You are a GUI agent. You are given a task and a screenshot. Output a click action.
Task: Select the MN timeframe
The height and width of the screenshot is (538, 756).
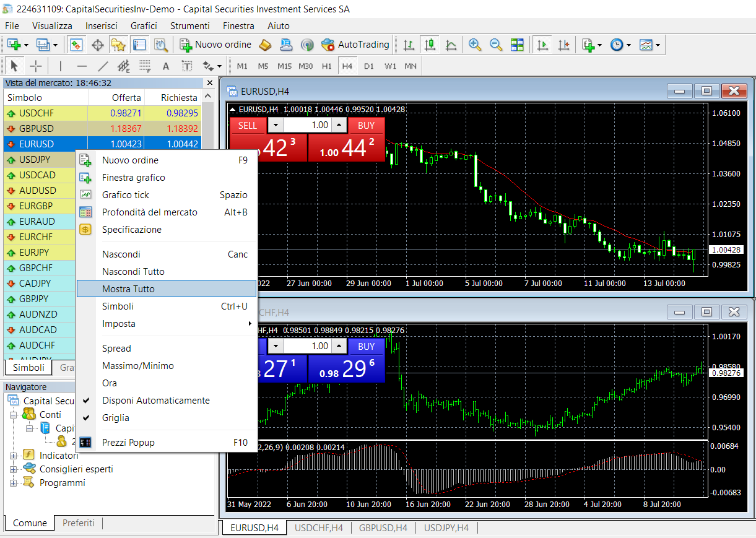point(411,66)
